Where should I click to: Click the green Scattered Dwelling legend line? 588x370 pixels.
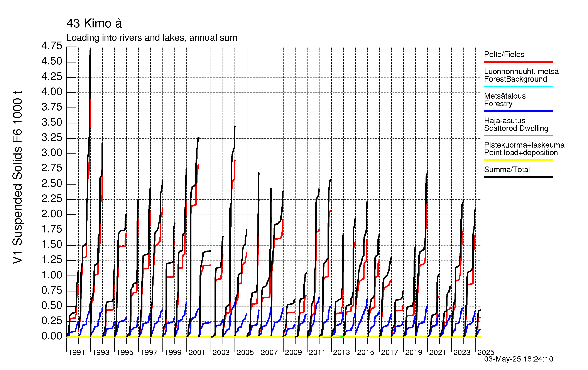(x=519, y=135)
